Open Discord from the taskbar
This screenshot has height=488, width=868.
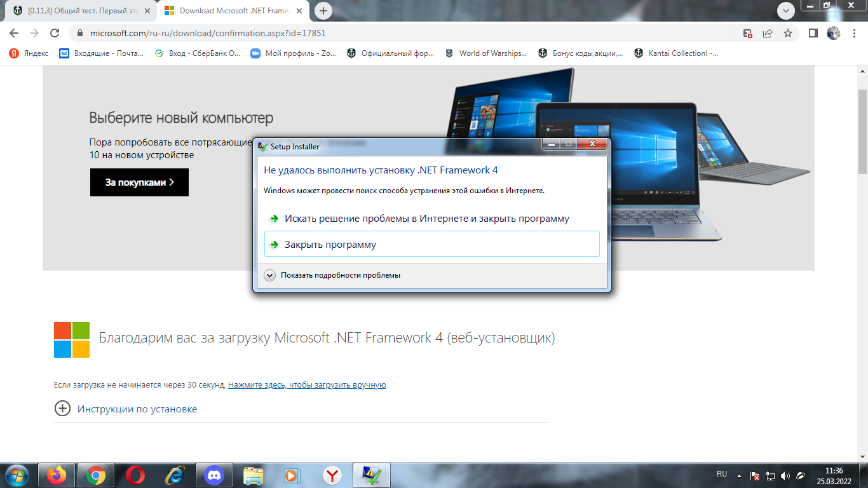click(214, 475)
